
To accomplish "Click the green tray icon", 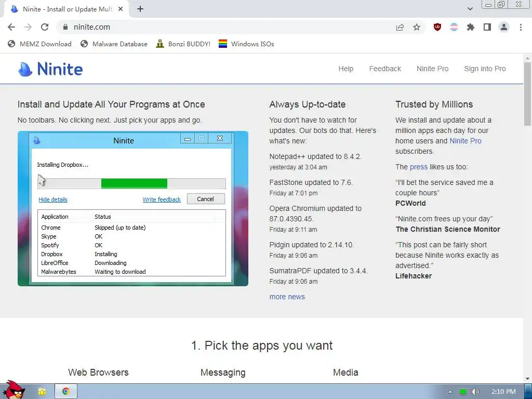I will pos(463,392).
